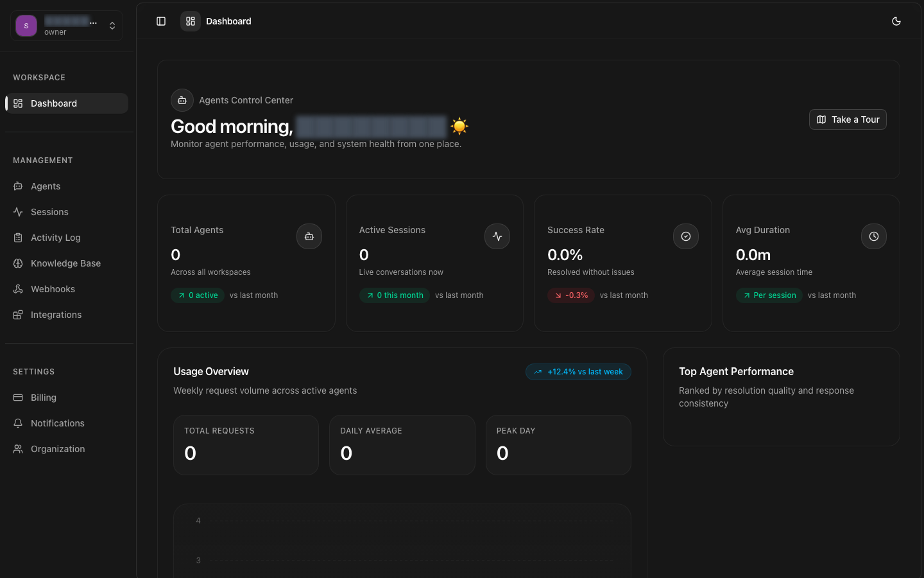Open the Integrations page
This screenshot has height=578, width=924.
pos(67,315)
